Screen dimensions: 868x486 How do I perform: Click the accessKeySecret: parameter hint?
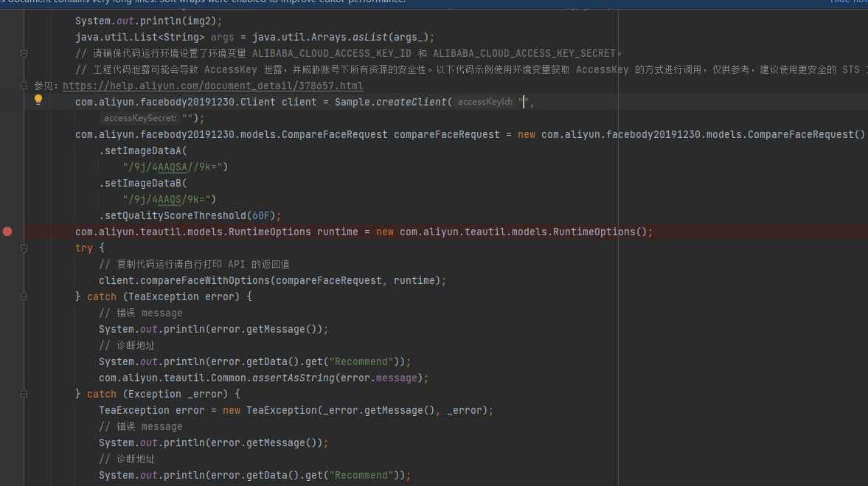pyautogui.click(x=140, y=118)
